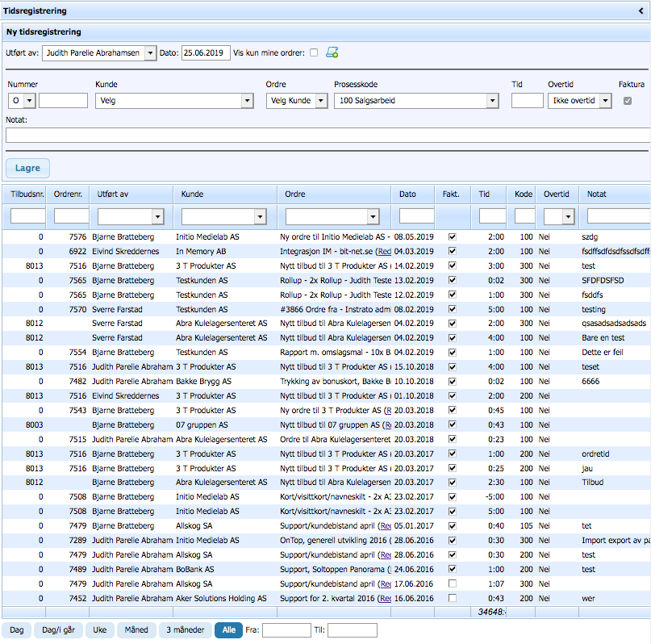The height and width of the screenshot is (644, 651).
Task: Collapse the Tidsregistrering panel with the arrow
Action: click(x=641, y=11)
